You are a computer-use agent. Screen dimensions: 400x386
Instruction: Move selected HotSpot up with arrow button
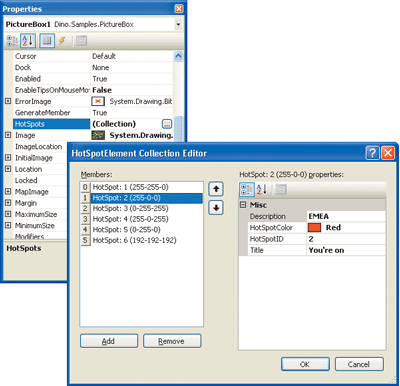216,189
